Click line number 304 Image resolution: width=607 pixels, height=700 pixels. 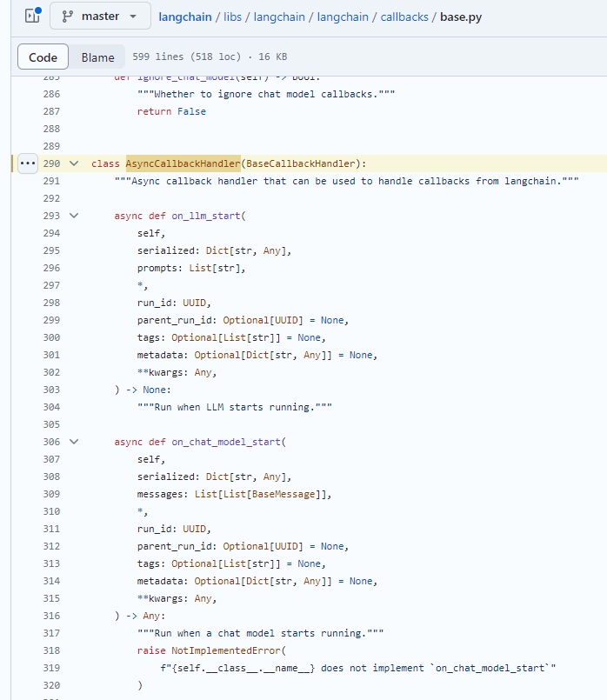[x=50, y=407]
